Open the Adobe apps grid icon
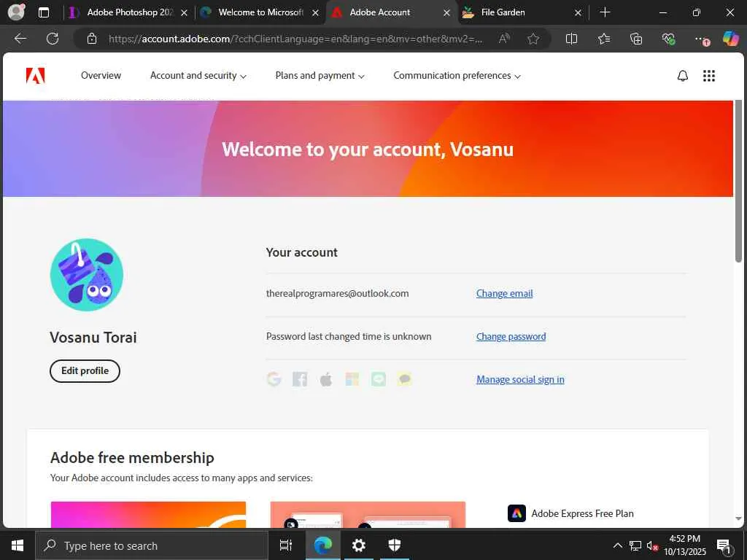 click(x=709, y=76)
